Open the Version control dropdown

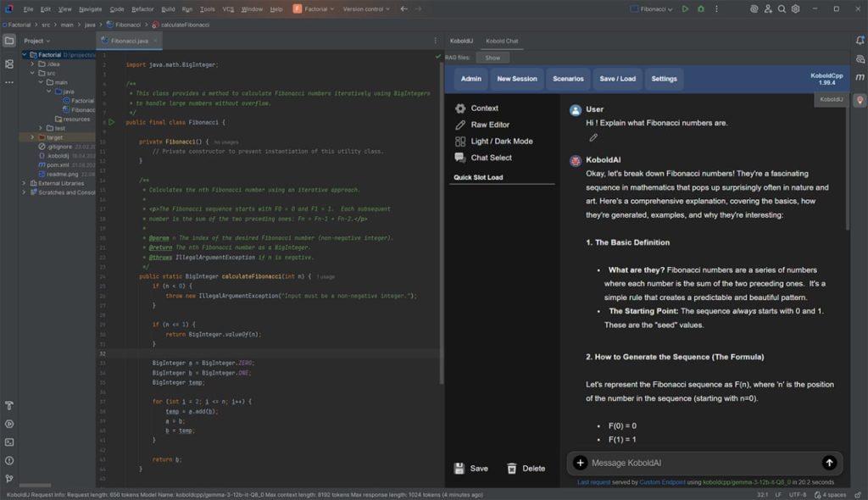pyautogui.click(x=366, y=8)
